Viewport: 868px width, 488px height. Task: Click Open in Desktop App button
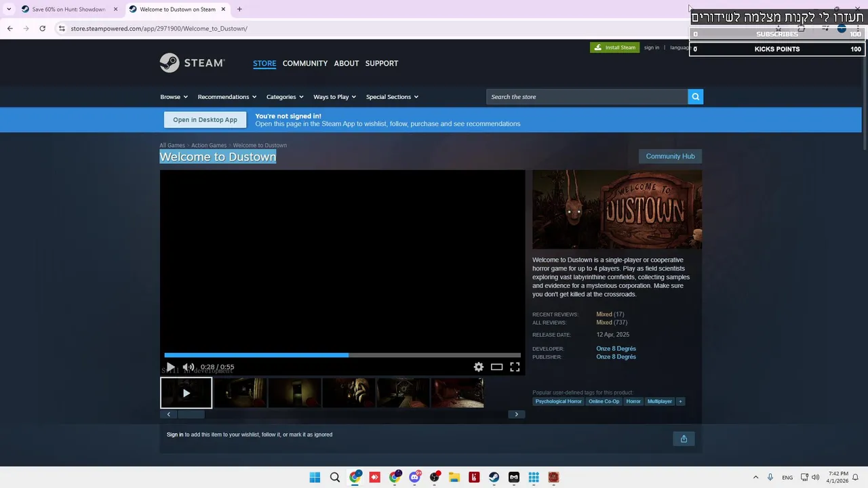tap(205, 120)
